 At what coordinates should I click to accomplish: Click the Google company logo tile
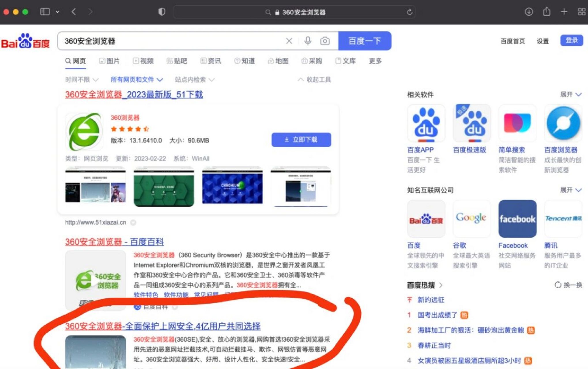point(472,219)
